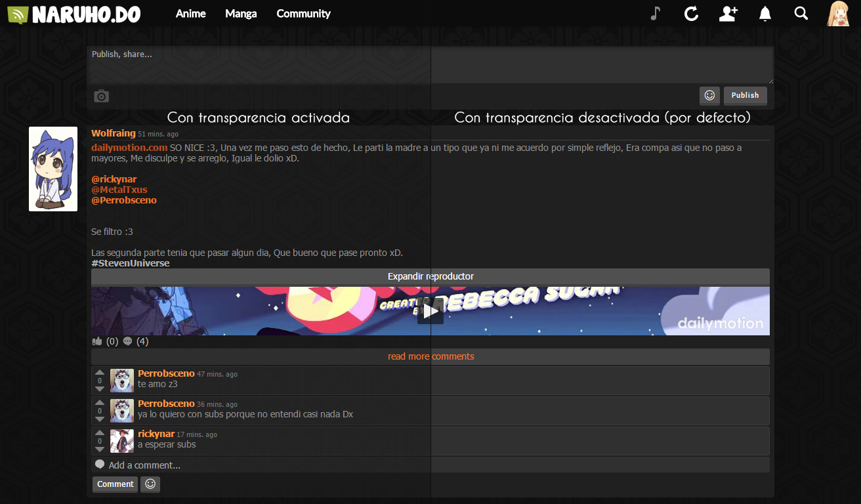Click the "Se filtro :3" post text

pyautogui.click(x=112, y=232)
